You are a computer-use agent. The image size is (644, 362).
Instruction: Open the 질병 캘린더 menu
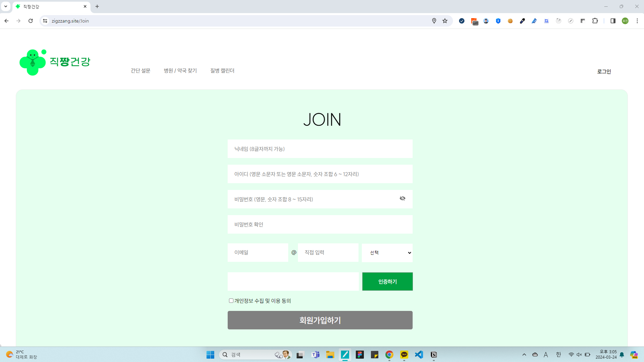pyautogui.click(x=222, y=71)
